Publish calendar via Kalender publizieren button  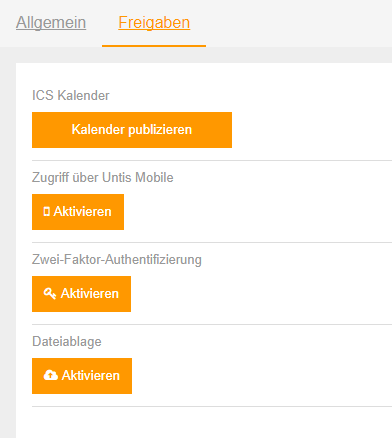[x=132, y=130]
